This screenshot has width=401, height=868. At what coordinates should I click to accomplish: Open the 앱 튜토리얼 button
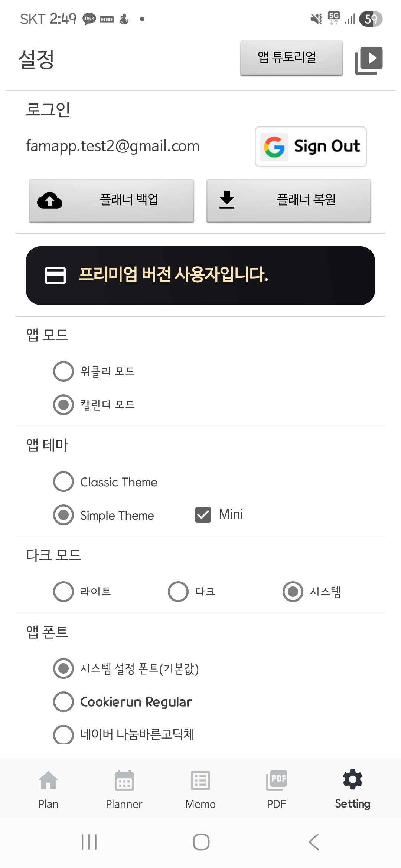pyautogui.click(x=291, y=58)
